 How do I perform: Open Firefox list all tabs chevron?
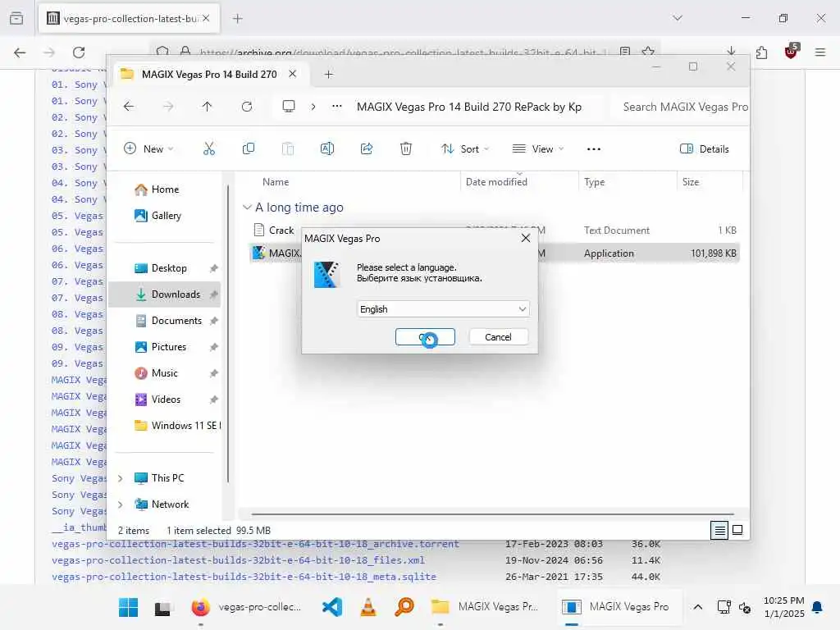[x=678, y=18]
